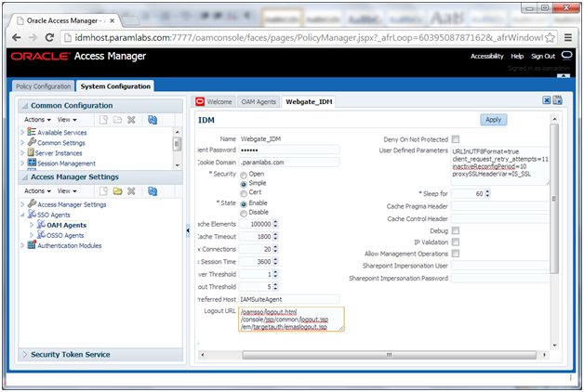Viewport: 584px width, 392px height.
Task: Click the Apply button
Action: [x=493, y=120]
